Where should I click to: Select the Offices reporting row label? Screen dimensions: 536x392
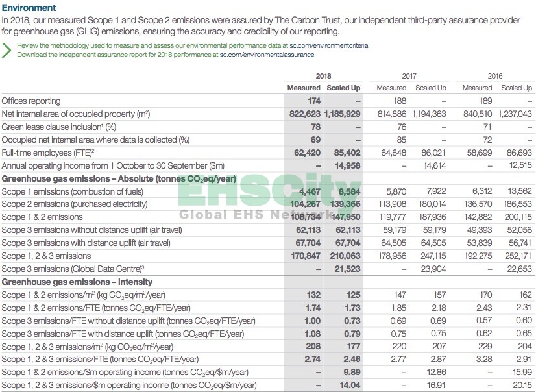pos(31,101)
